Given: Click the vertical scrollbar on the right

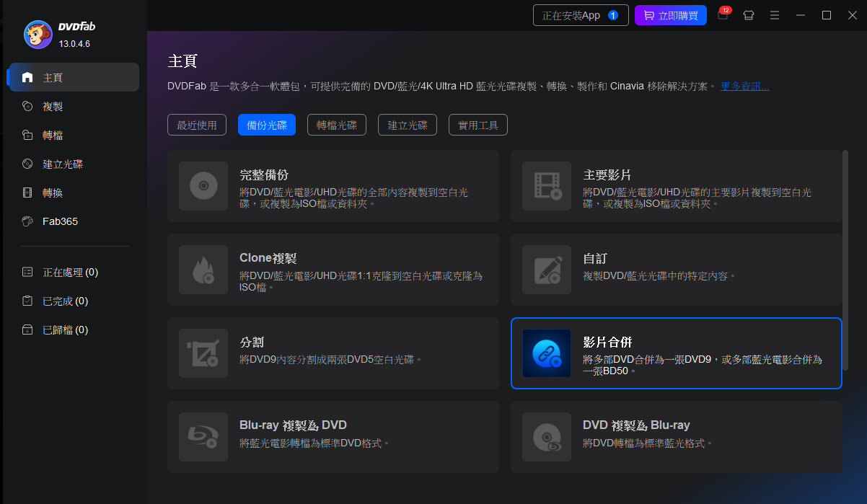Looking at the screenshot, I should 845,238.
